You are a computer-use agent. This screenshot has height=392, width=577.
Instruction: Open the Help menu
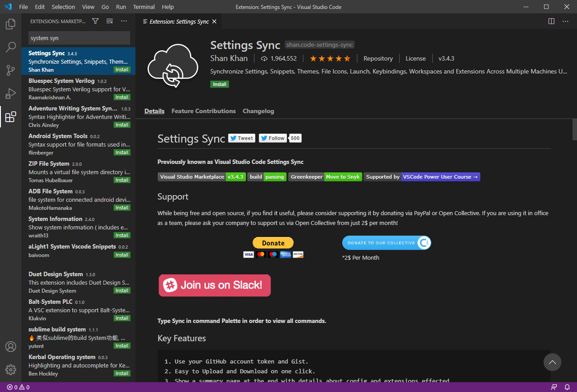pos(168,7)
